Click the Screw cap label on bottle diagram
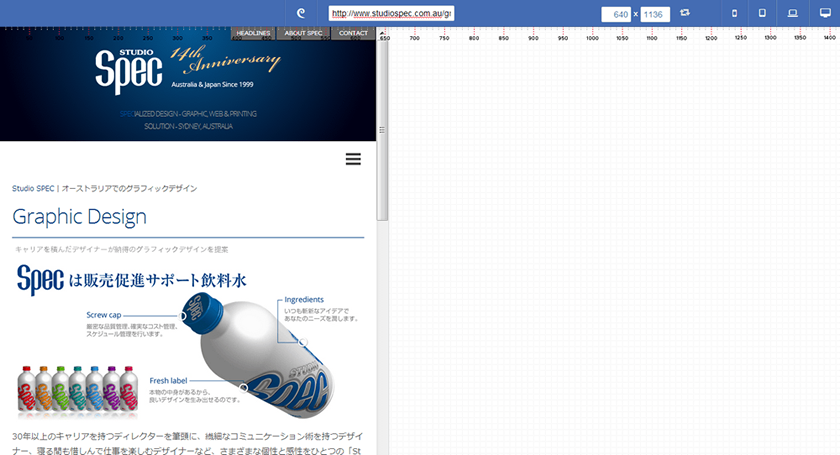This screenshot has height=455, width=840. click(104, 314)
